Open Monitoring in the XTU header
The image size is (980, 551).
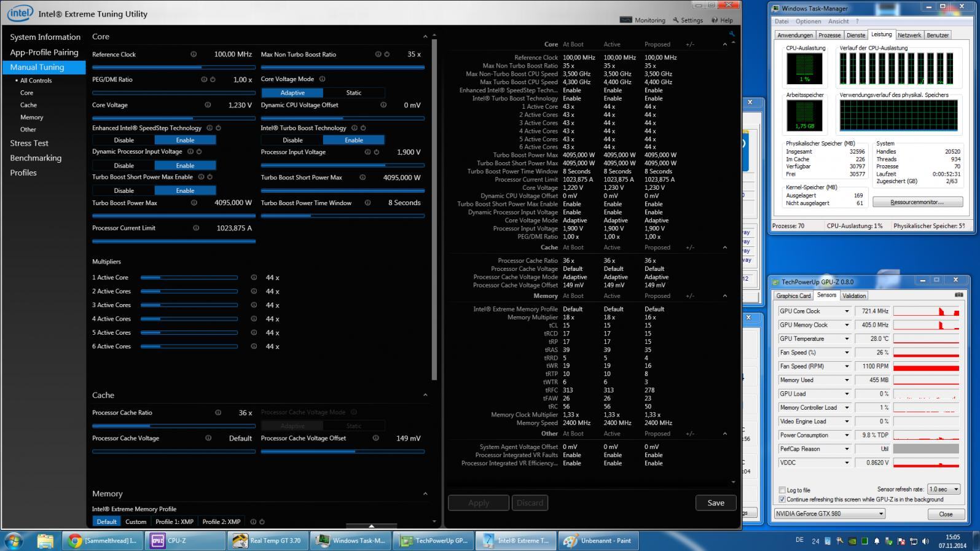click(x=643, y=20)
